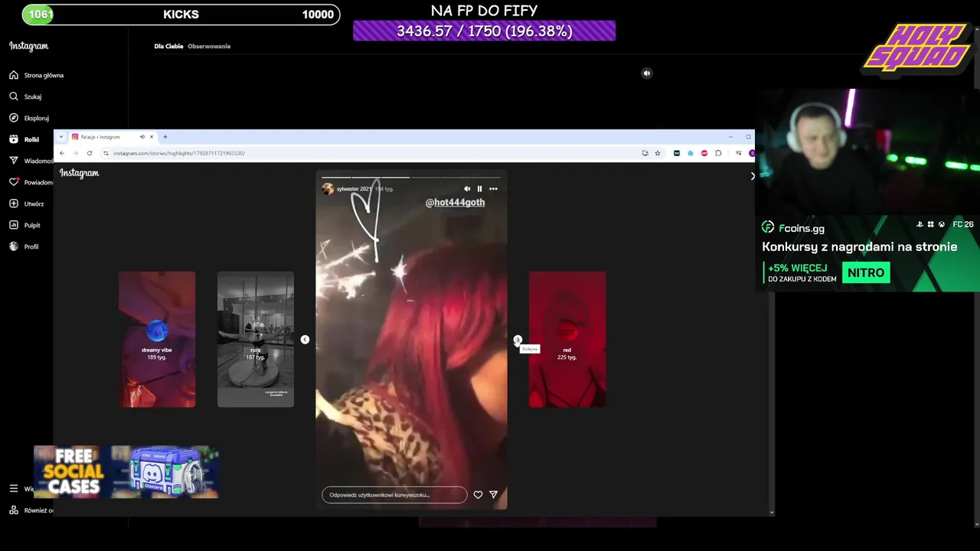The image size is (980, 551).
Task: Open the rura highlight thumbnail
Action: pos(256,339)
